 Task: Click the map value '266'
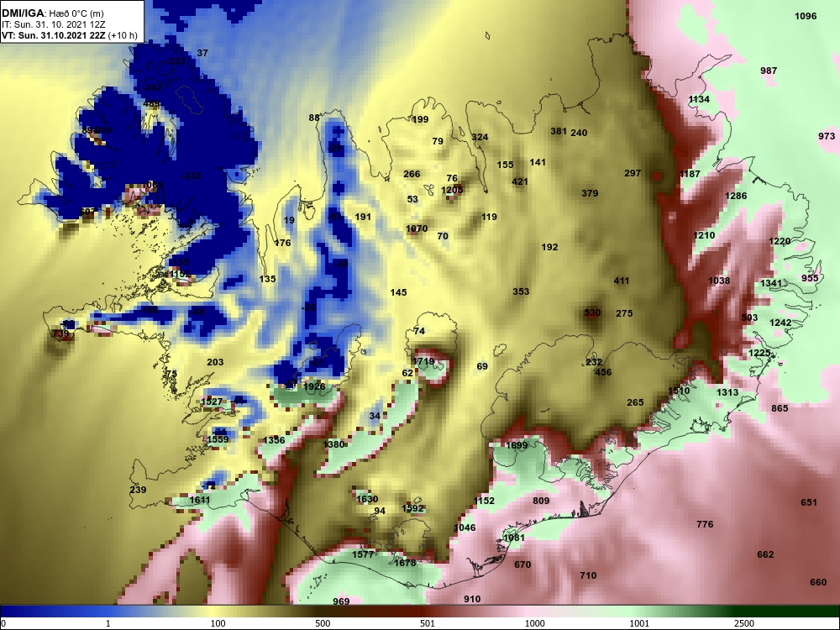coord(412,174)
